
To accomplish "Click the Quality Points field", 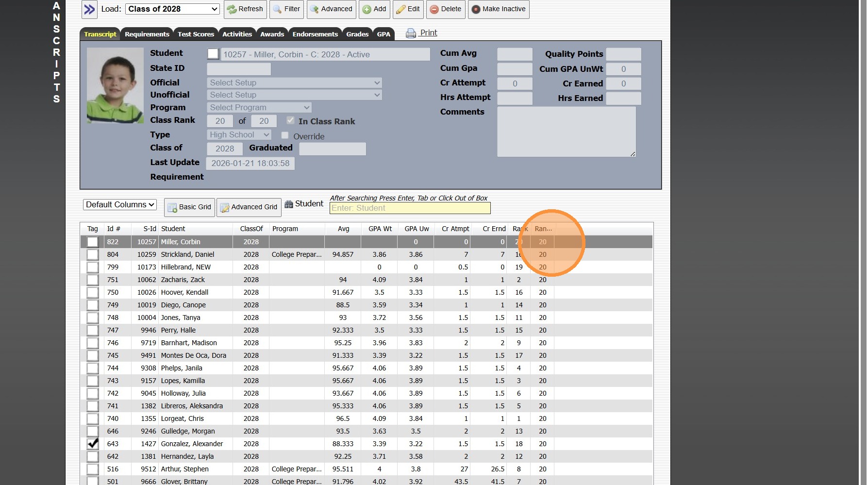I will (x=624, y=54).
